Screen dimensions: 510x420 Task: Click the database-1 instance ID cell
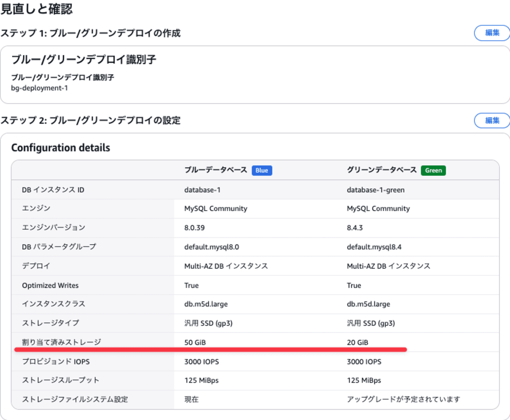pos(202,190)
